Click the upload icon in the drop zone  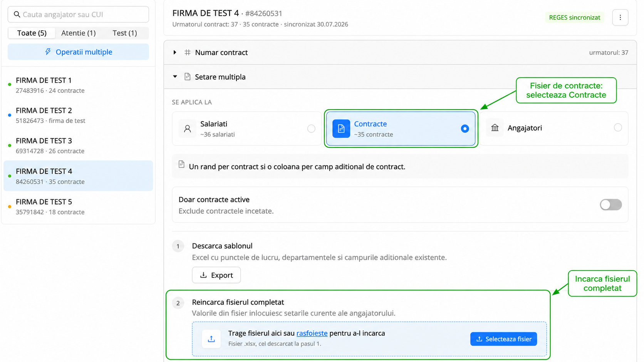(x=211, y=339)
